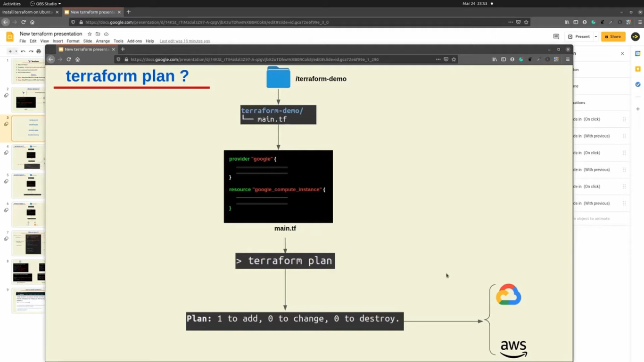The image size is (644, 362).
Task: Open the OBS Studio app menu
Action: pos(46,3)
